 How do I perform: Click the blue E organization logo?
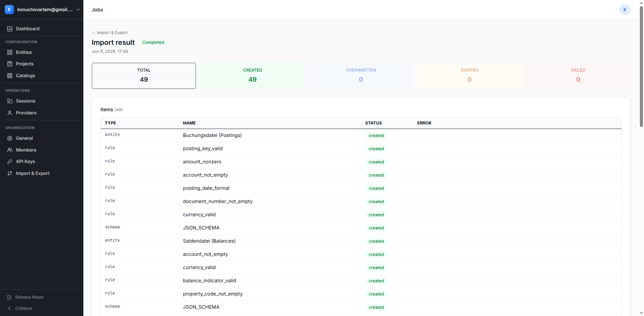[x=9, y=10]
